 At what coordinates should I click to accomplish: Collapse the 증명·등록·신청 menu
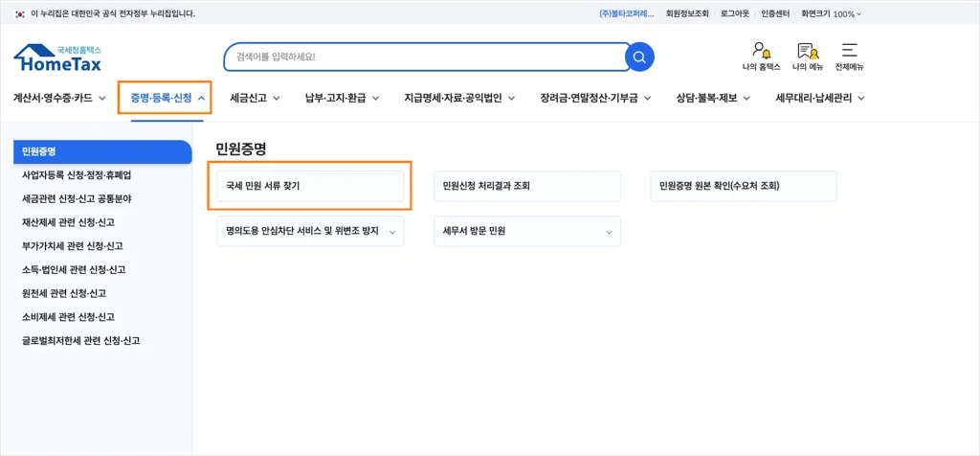165,98
